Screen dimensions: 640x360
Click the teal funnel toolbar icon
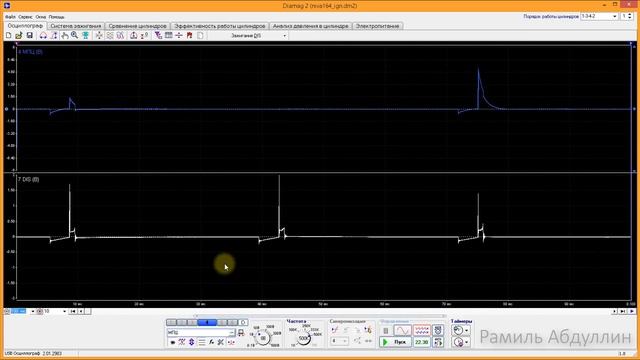point(86,36)
